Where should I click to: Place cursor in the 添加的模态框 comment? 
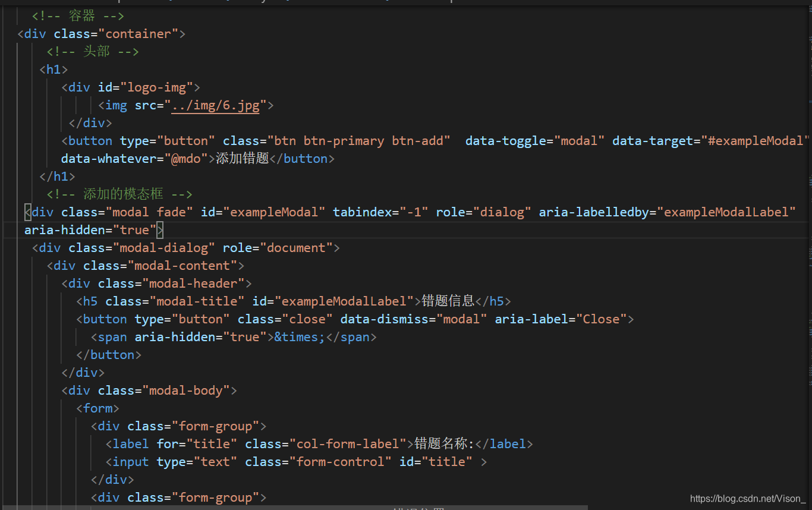point(119,194)
